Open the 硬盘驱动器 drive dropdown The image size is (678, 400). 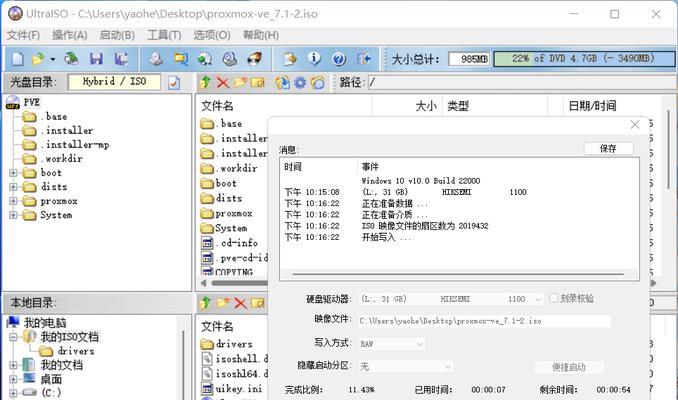pyautogui.click(x=451, y=299)
